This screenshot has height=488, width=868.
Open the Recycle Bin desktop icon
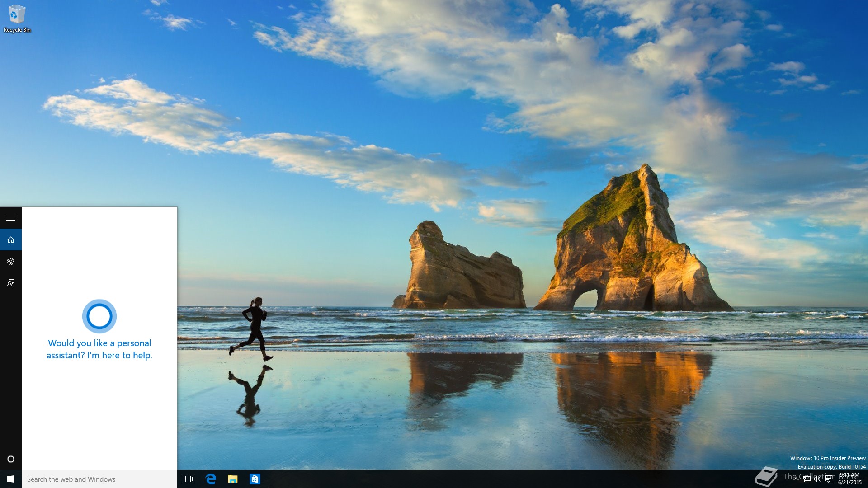[x=17, y=19]
